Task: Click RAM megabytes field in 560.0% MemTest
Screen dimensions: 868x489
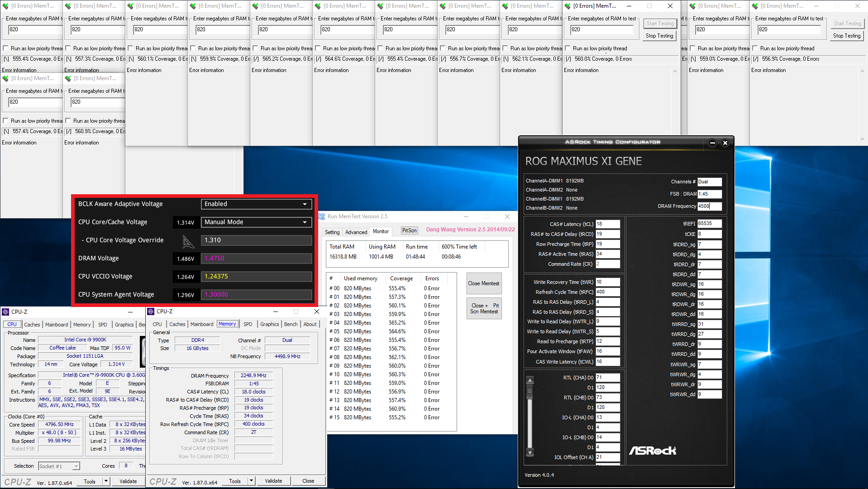Action: [x=601, y=29]
